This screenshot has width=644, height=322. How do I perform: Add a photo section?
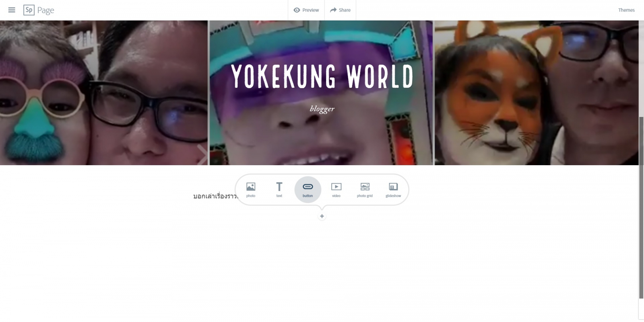(x=251, y=190)
